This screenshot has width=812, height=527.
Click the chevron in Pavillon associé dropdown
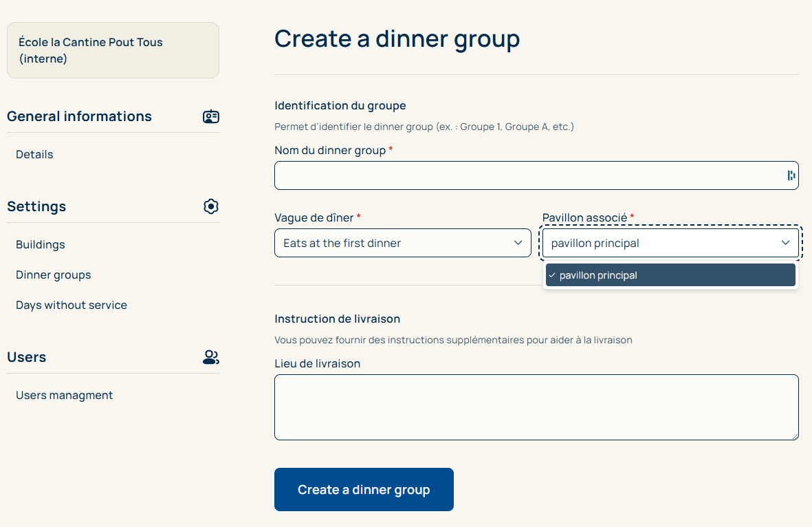(786, 243)
